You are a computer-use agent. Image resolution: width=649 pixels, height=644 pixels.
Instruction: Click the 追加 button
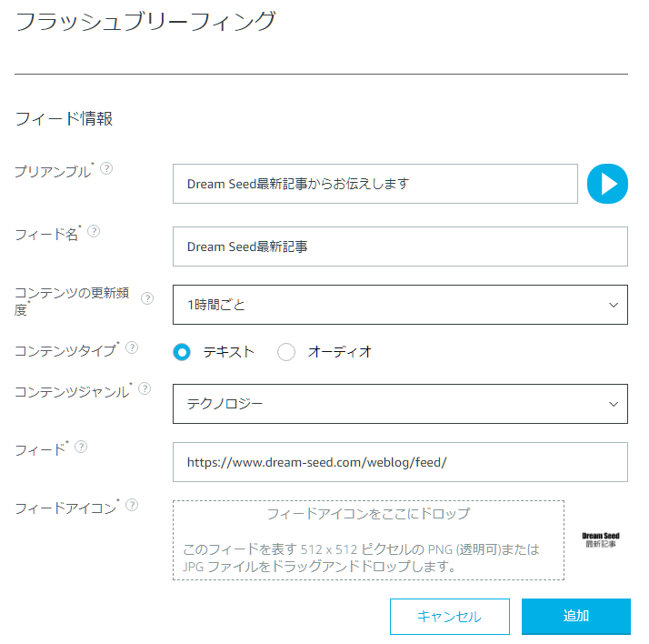click(575, 616)
